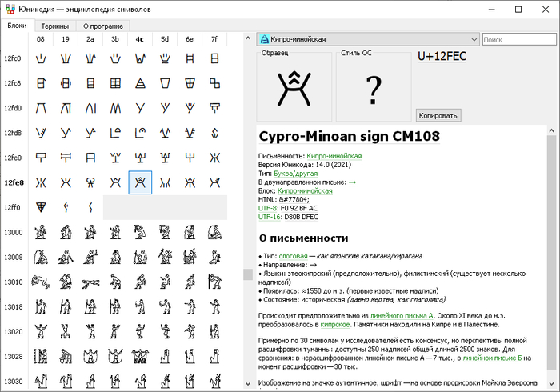Select glyph in row 12fe0, column 08
Viewport: 560px width, 392px height.
41,158
